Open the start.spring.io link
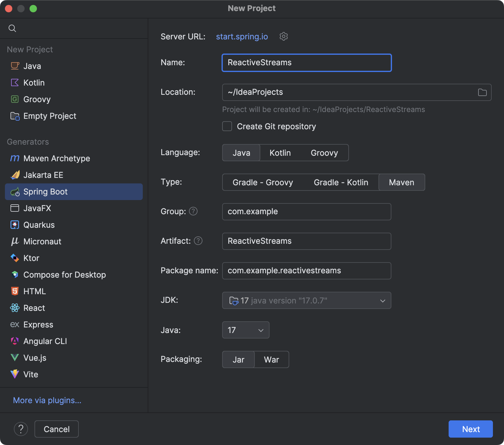The height and width of the screenshot is (445, 504). coord(242,36)
